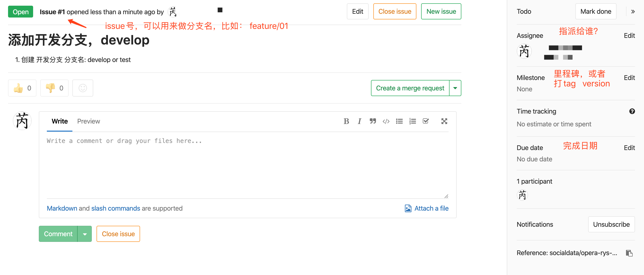Click into the comment text area
The height and width of the screenshot is (275, 644).
tap(247, 165)
